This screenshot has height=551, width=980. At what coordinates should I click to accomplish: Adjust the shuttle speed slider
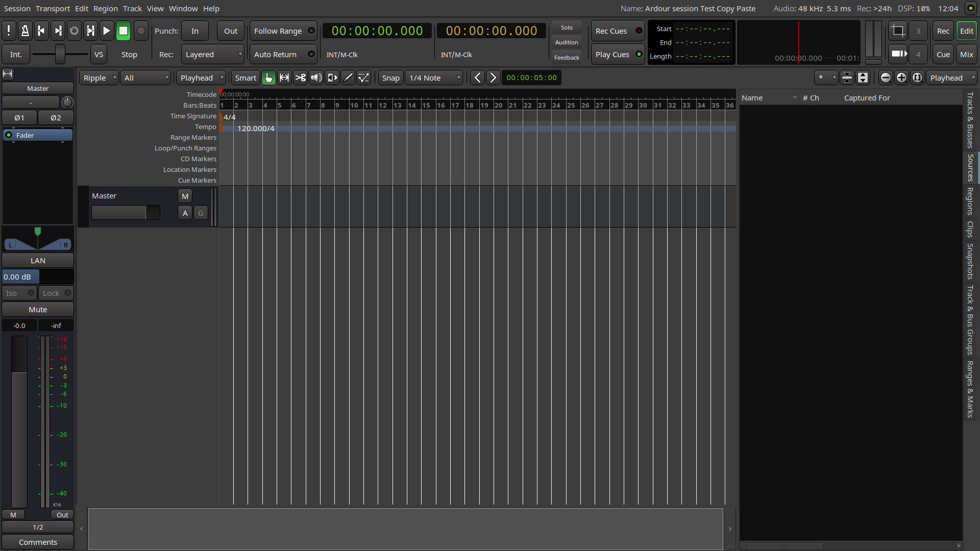click(x=60, y=55)
